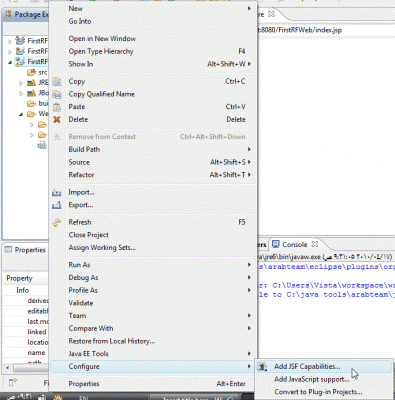Select the 'linked' property row
This screenshot has width=395, height=400.
point(37,332)
